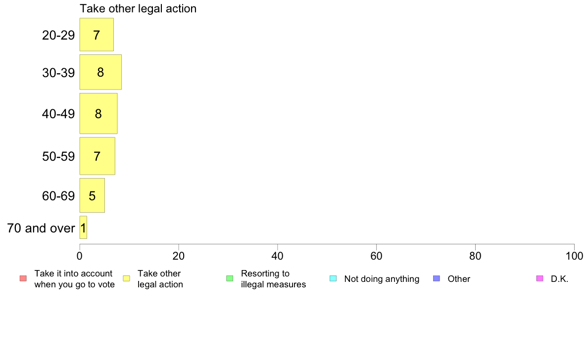The image size is (588, 364).
Task: Click the 'D.K.' legend label text
Action: 559,279
